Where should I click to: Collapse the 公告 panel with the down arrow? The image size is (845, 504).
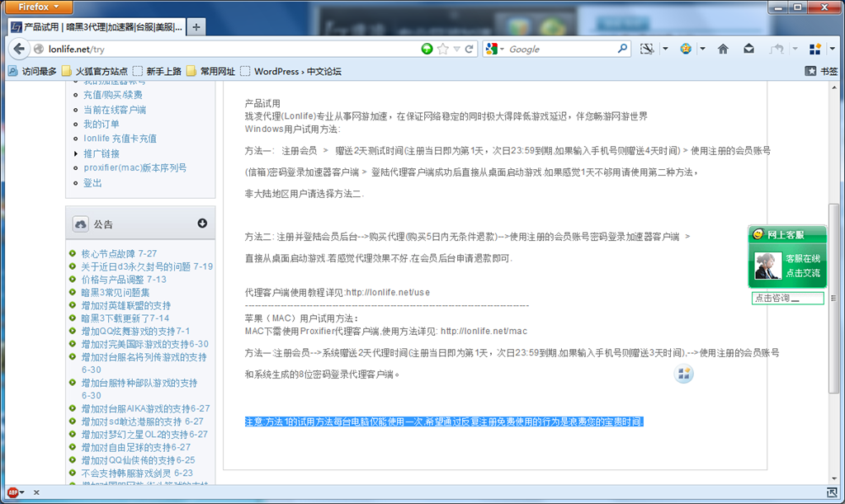click(202, 223)
